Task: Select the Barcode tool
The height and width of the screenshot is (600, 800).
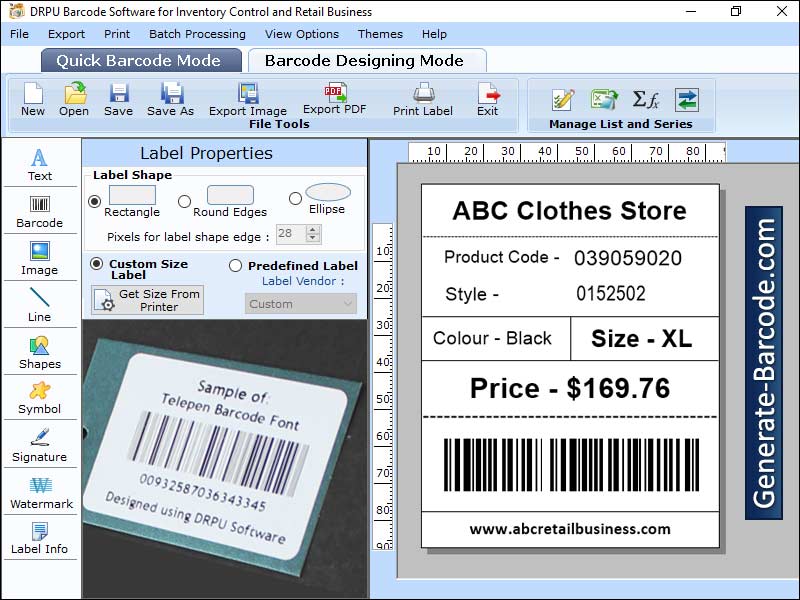Action: [39, 210]
